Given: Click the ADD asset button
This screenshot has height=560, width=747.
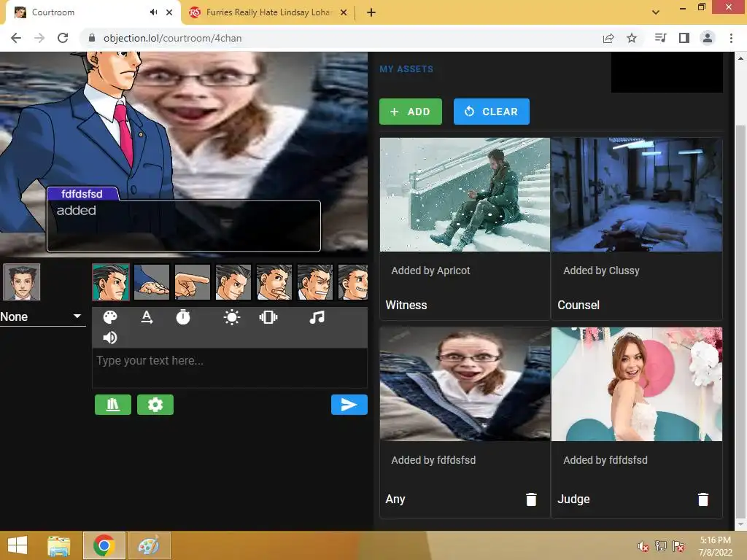Looking at the screenshot, I should (x=411, y=112).
